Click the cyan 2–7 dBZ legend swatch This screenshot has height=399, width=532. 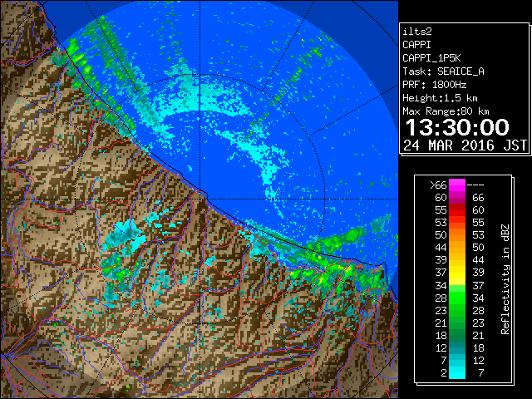tap(457, 372)
